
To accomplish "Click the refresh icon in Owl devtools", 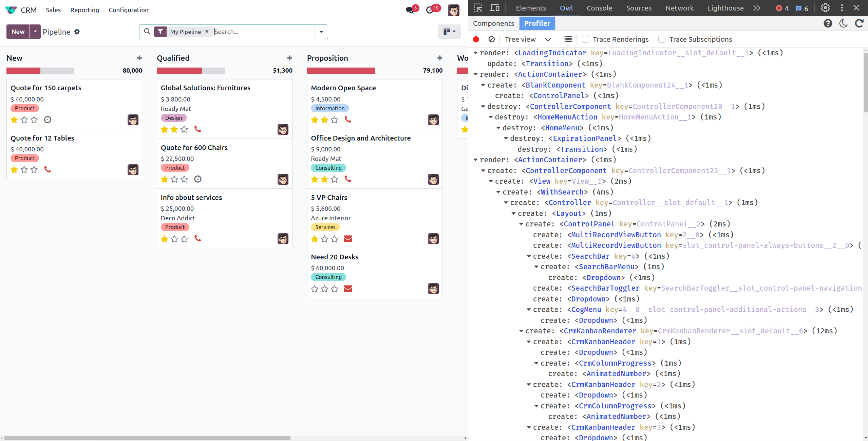I will click(x=859, y=23).
